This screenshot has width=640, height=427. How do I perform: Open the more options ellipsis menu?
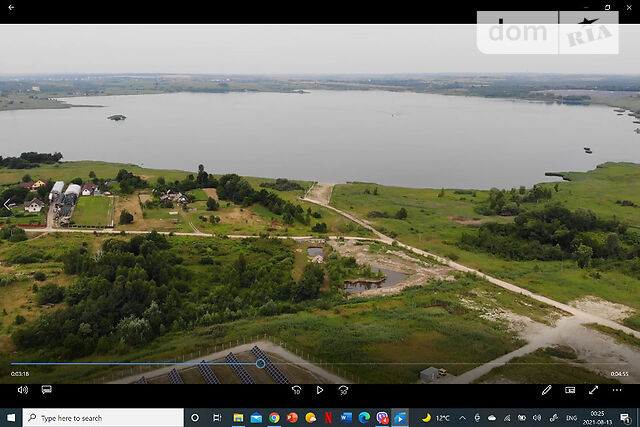(617, 390)
